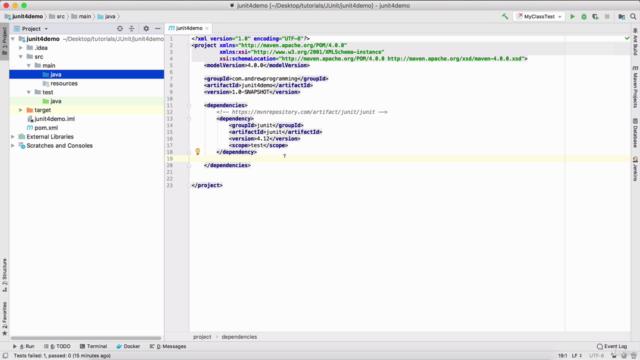Close the junit4demo editor tab
The width and height of the screenshot is (640, 360).
point(207,28)
